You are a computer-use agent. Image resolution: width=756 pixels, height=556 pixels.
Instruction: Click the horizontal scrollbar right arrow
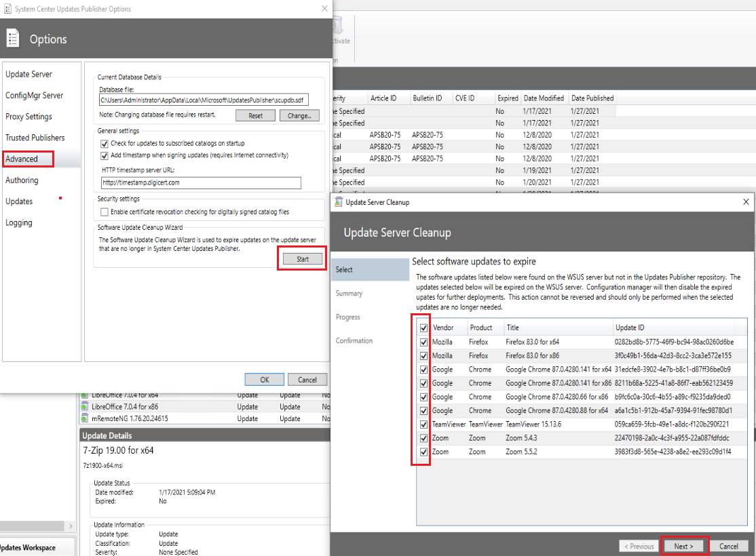71,526
